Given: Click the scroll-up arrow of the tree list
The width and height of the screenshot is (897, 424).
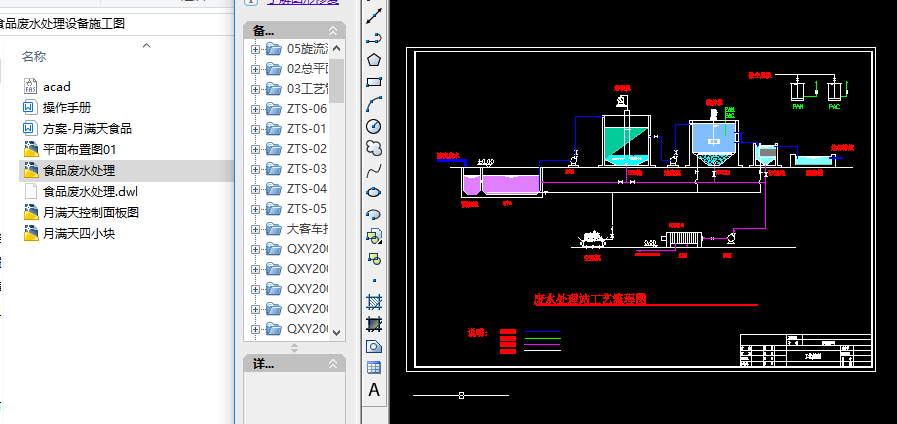Looking at the screenshot, I should pos(336,49).
